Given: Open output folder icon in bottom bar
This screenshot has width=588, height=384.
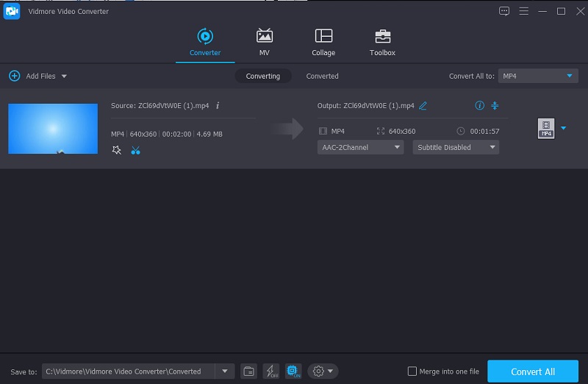Looking at the screenshot, I should tap(249, 371).
